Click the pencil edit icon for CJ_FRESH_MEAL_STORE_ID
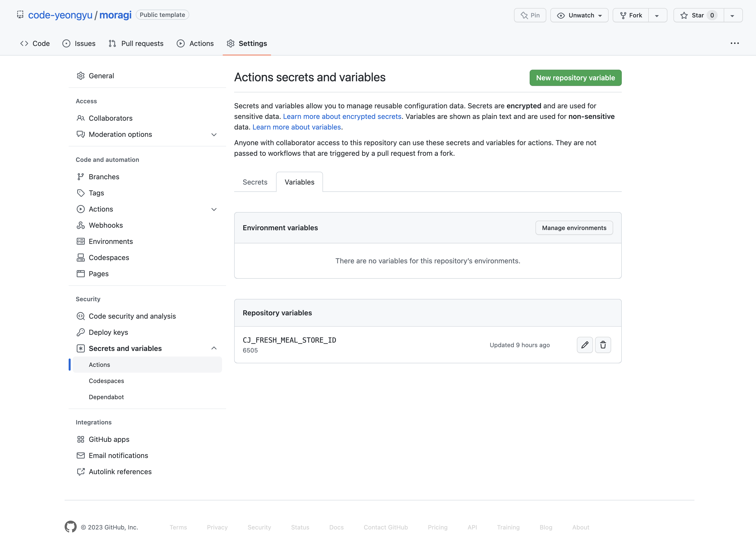The width and height of the screenshot is (756, 560). click(585, 345)
